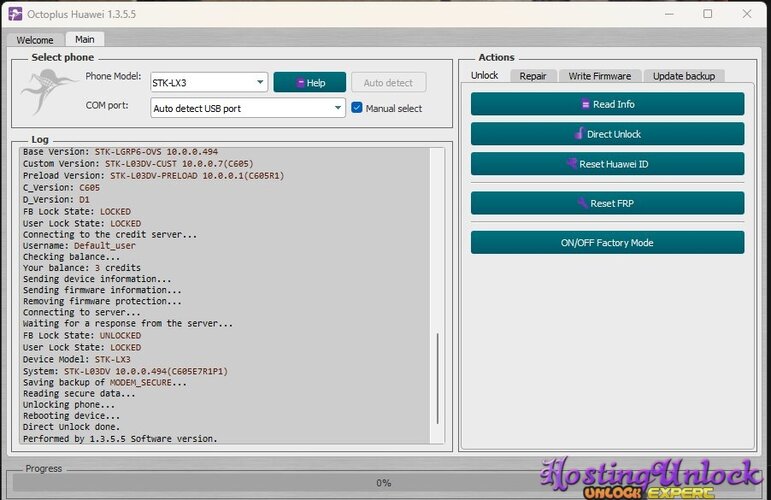Open the Unlock actions tab
Screen dimensions: 771x500
pos(484,75)
